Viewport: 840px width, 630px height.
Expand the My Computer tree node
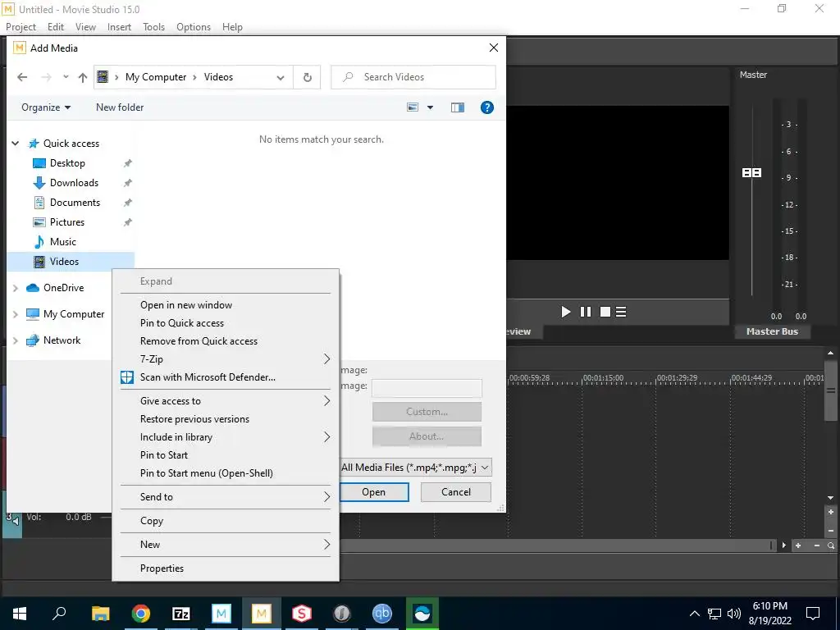[16, 314]
